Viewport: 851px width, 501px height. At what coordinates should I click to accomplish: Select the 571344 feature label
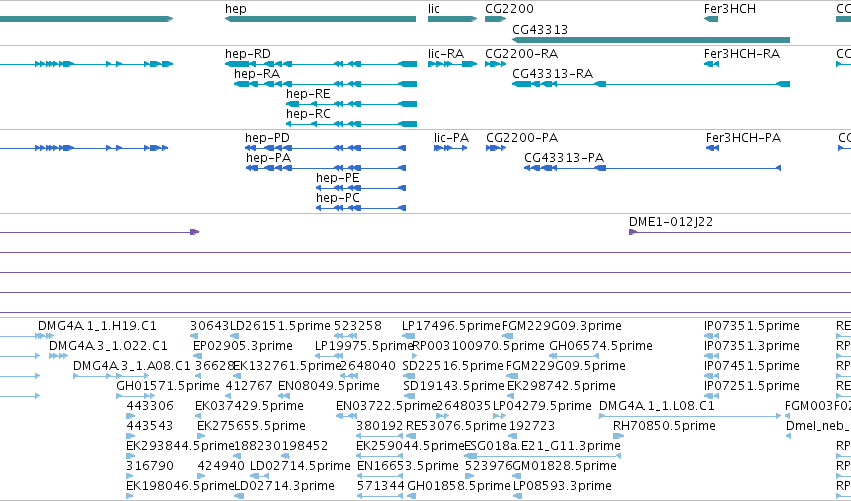coord(380,486)
